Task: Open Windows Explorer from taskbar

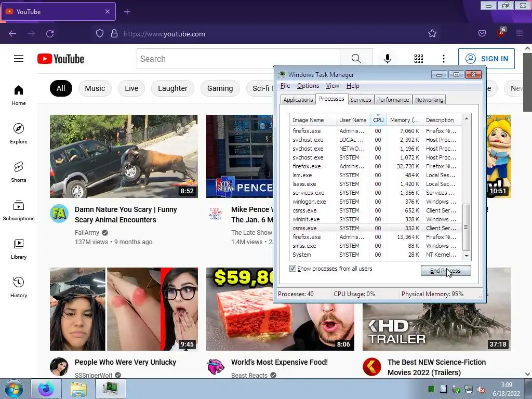Action: click(78, 389)
